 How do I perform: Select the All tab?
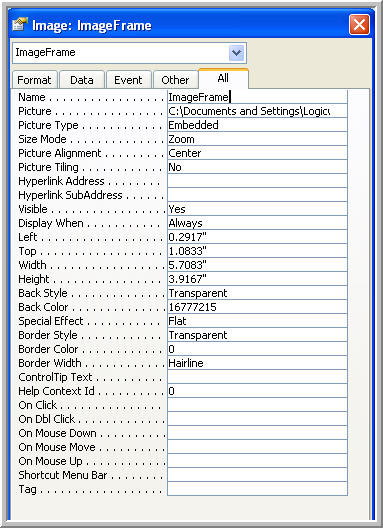tap(223, 78)
